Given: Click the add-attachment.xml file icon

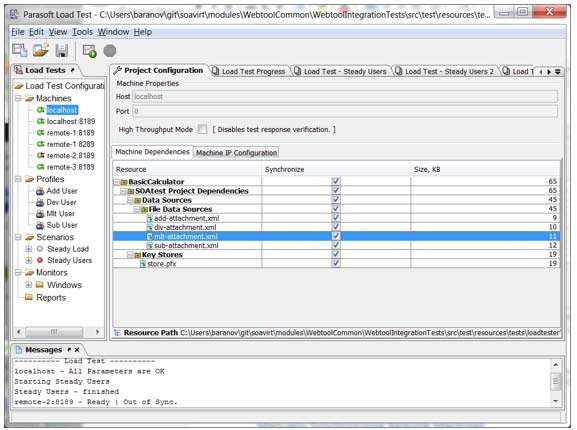Looking at the screenshot, I should point(149,218).
